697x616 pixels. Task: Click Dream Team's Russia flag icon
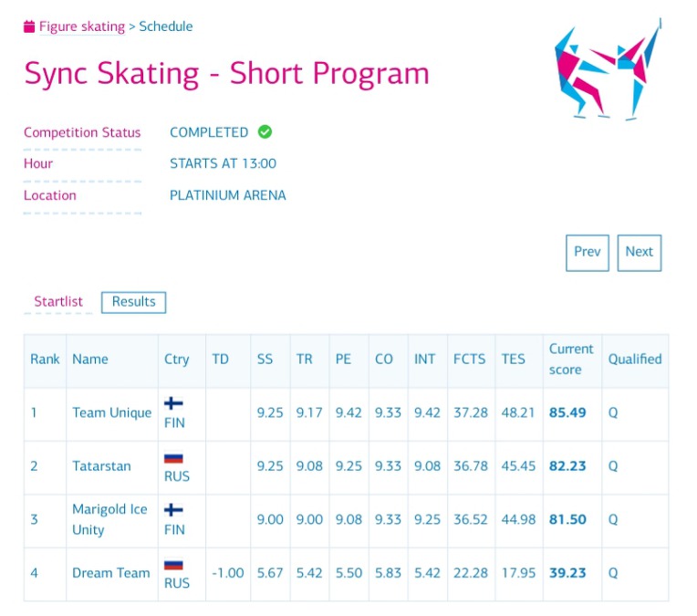pyautogui.click(x=173, y=565)
